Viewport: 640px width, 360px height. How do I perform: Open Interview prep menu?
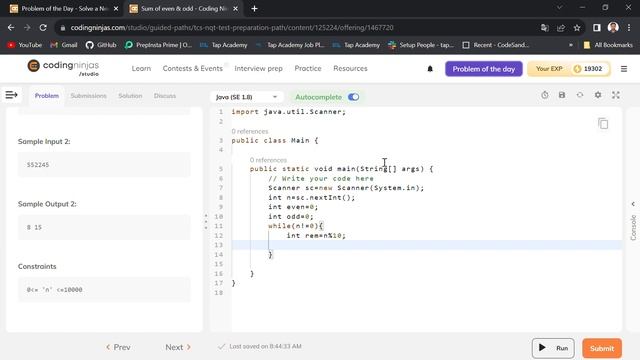[258, 69]
